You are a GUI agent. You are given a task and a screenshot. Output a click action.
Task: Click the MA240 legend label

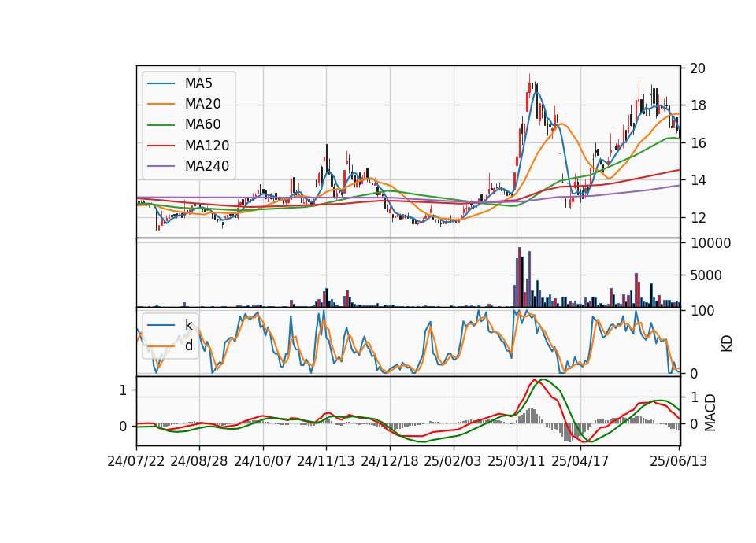click(207, 166)
